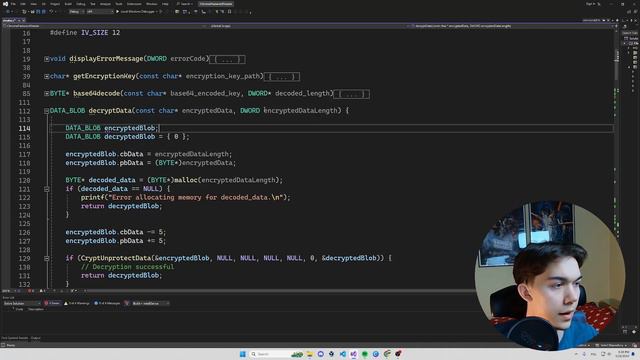
Task: Expand the getEncryptionKey function fold
Action: [47, 76]
